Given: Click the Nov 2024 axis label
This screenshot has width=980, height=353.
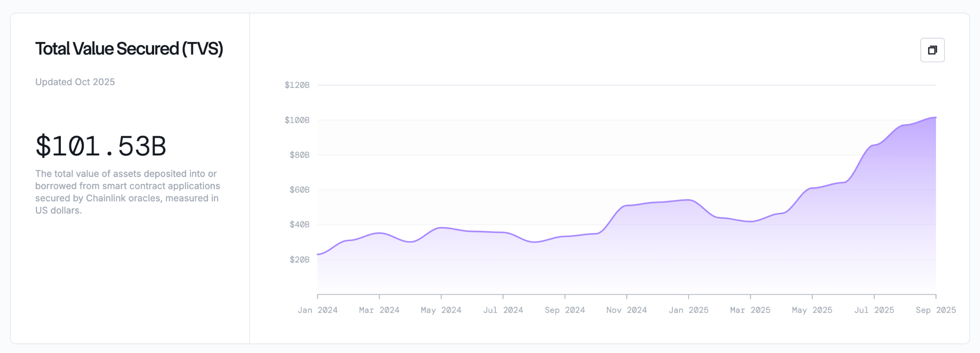Looking at the screenshot, I should click(627, 310).
